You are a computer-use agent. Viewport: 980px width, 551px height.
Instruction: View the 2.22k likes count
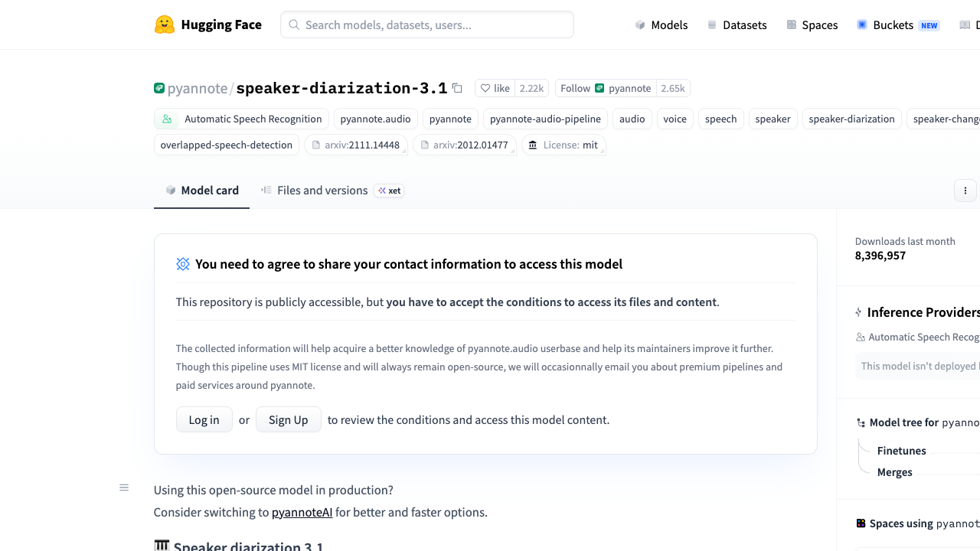tap(531, 88)
